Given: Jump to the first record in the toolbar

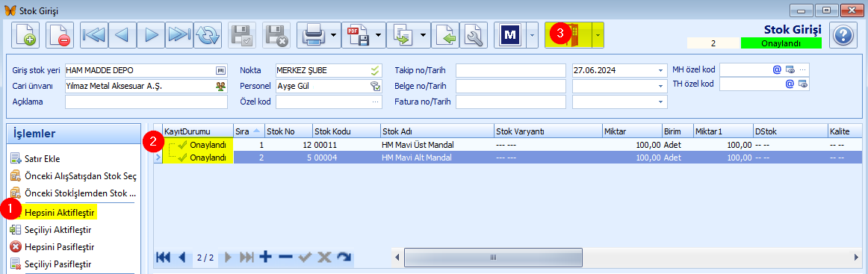Looking at the screenshot, I should click(94, 35).
